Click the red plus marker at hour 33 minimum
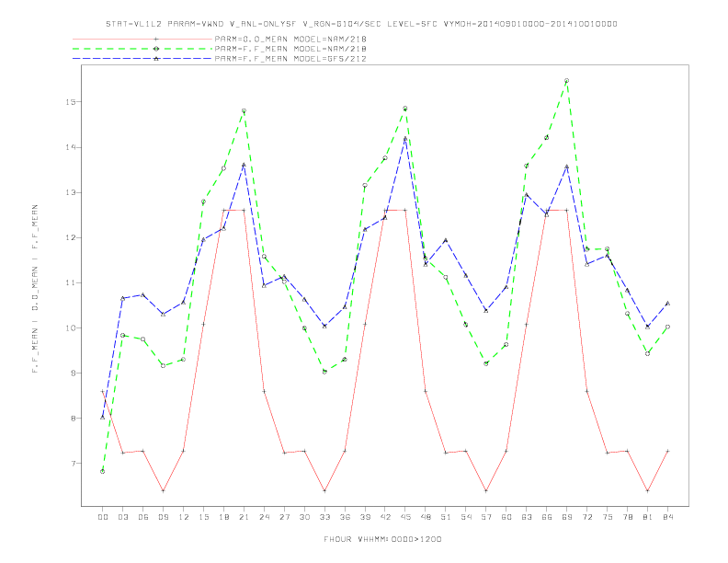This screenshot has width=728, height=563. (x=324, y=490)
